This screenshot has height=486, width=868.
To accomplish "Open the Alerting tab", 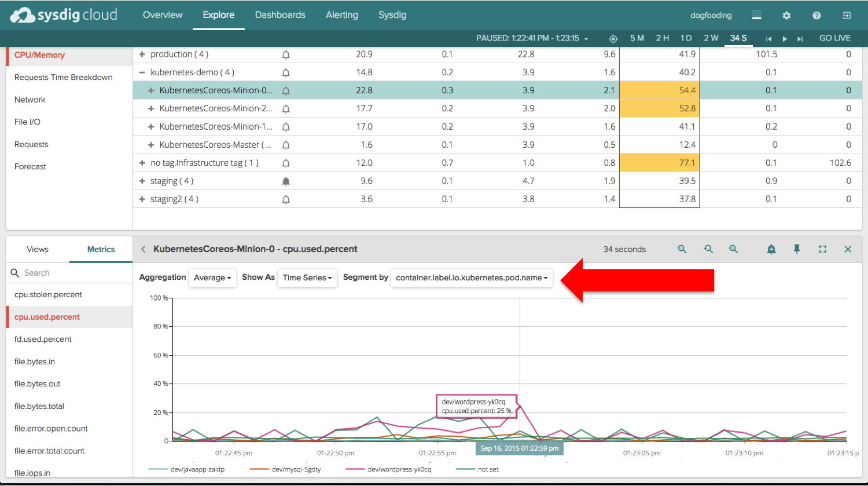I will point(342,15).
